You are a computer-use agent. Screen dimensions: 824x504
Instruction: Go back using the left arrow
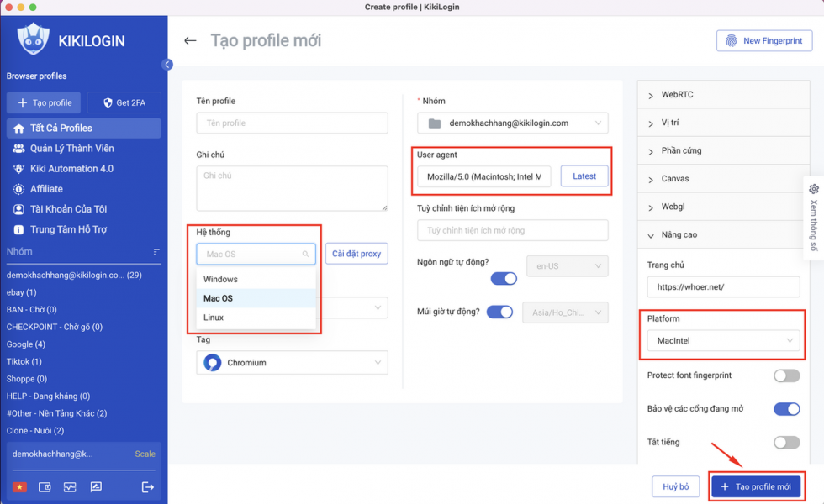point(190,41)
